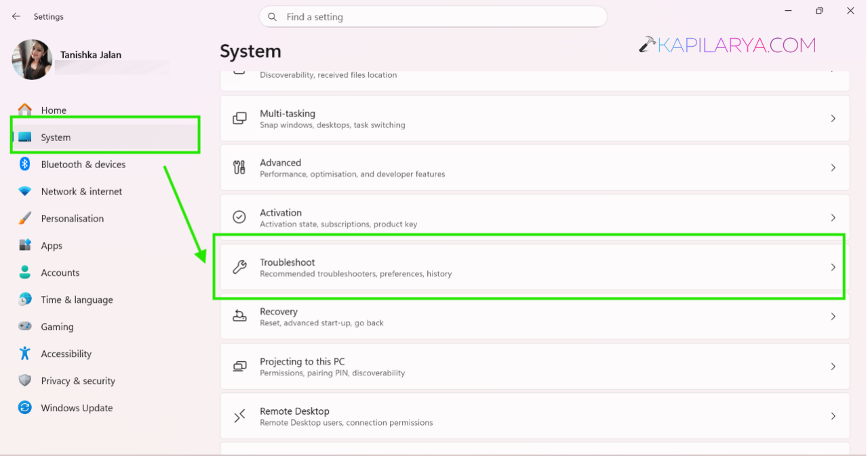The width and height of the screenshot is (868, 456).
Task: Click the Troubleshoot wrench icon
Action: pyautogui.click(x=239, y=267)
